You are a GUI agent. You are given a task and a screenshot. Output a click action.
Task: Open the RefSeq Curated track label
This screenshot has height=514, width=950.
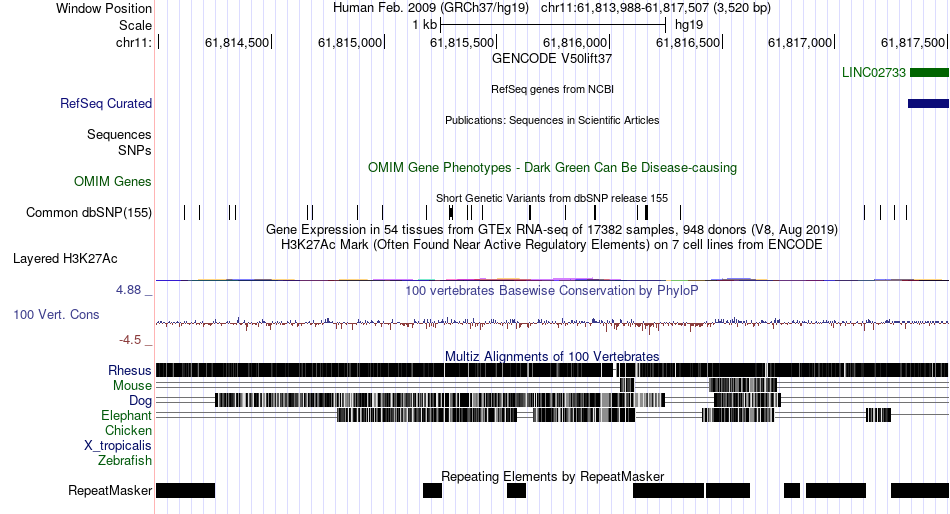pyautogui.click(x=106, y=104)
